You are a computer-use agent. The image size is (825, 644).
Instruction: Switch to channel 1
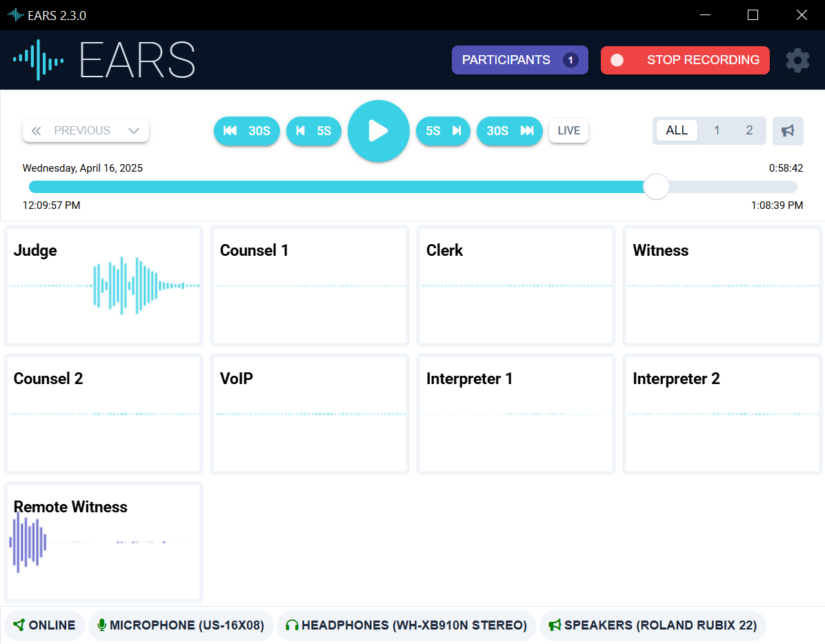[x=717, y=130]
